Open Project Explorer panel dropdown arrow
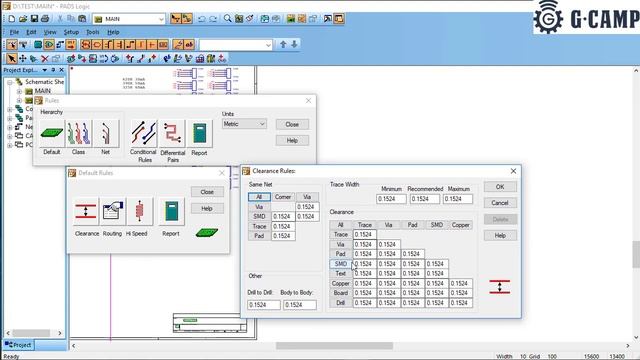640x360 pixels. (x=44, y=70)
